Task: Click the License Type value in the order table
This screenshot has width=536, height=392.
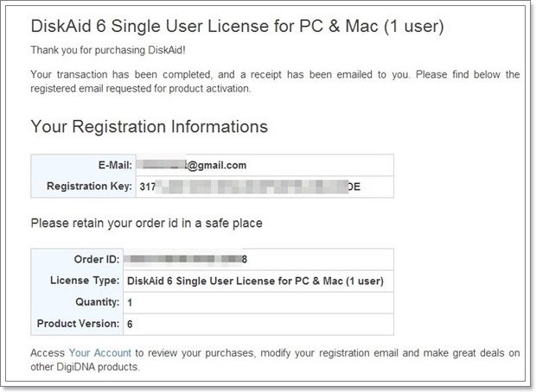Action: (x=255, y=281)
